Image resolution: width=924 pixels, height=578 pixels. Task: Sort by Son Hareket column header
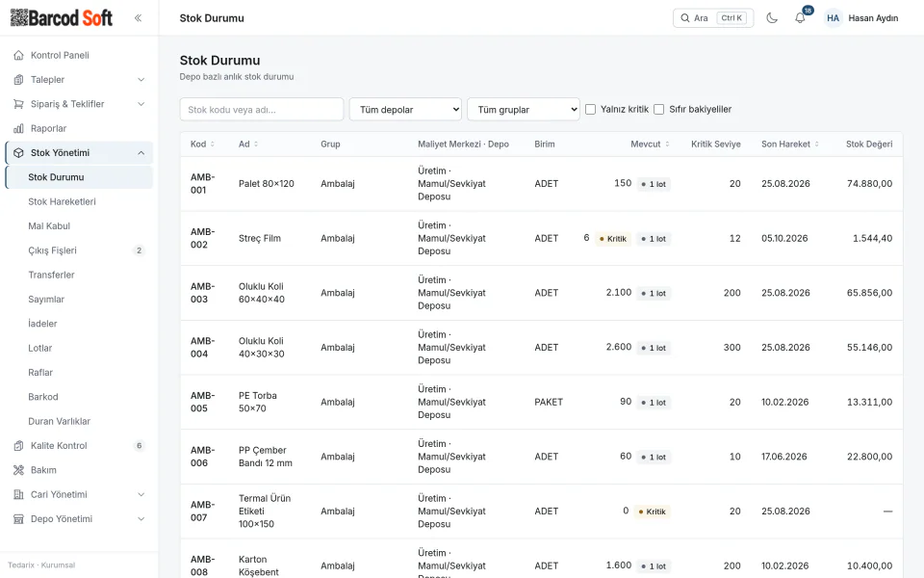[x=789, y=144]
